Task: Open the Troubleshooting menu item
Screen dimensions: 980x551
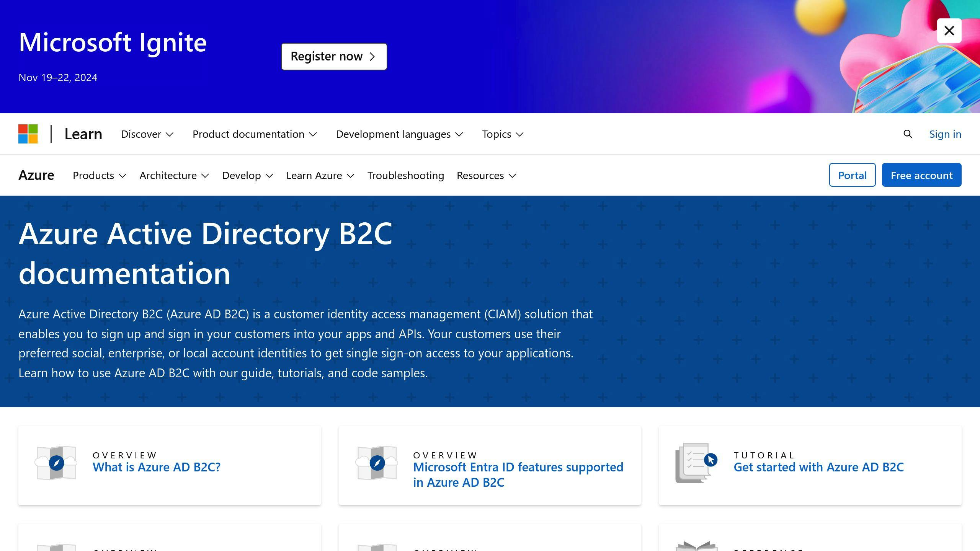Action: point(406,176)
